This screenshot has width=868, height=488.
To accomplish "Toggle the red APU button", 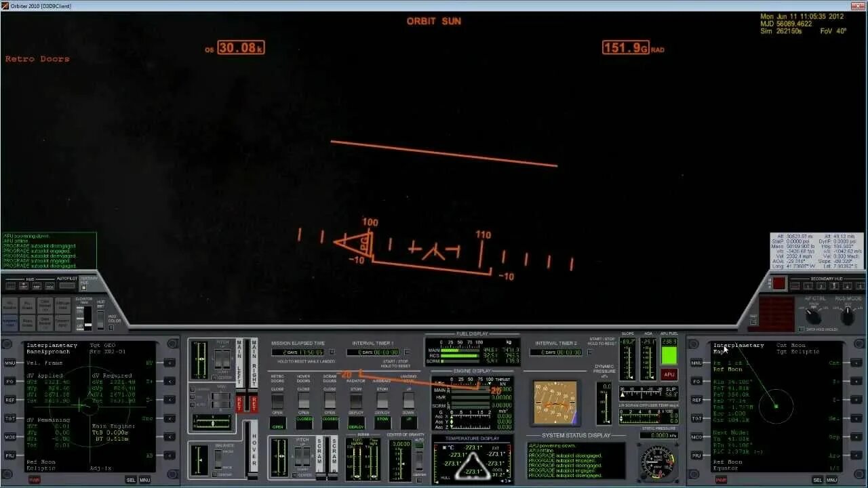I will [x=669, y=374].
